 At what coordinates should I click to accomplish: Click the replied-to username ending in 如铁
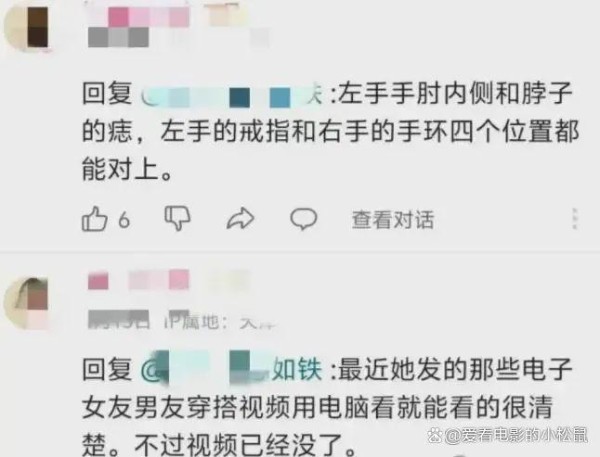click(x=231, y=369)
